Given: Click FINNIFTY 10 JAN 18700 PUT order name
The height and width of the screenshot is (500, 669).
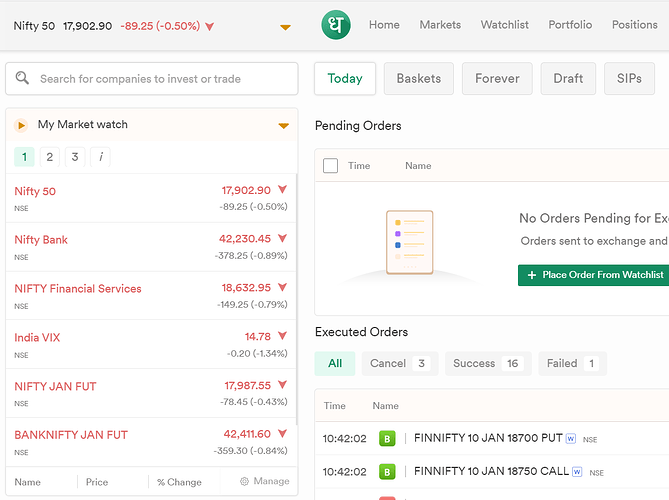Looking at the screenshot, I should coord(488,438).
